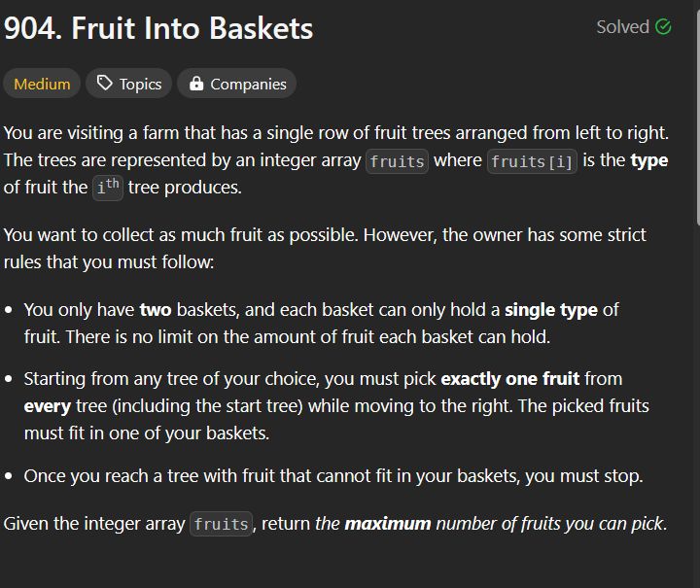Click the lock icon beside Companies
Screen dimensions: 700x588
[x=196, y=83]
